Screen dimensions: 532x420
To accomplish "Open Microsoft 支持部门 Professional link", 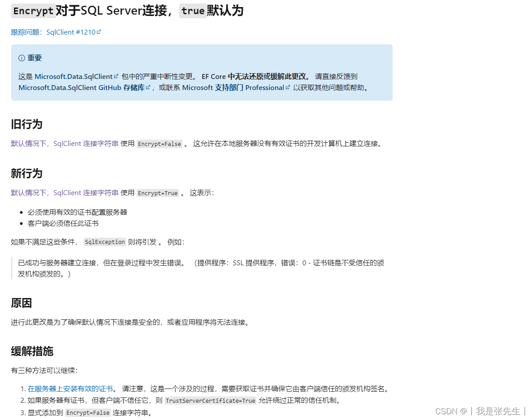I will [233, 87].
